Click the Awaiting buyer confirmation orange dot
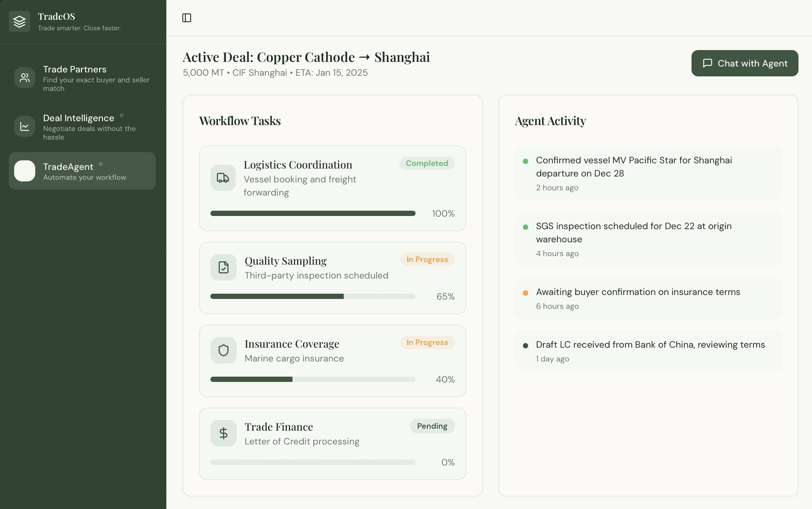The height and width of the screenshot is (509, 812). [525, 293]
